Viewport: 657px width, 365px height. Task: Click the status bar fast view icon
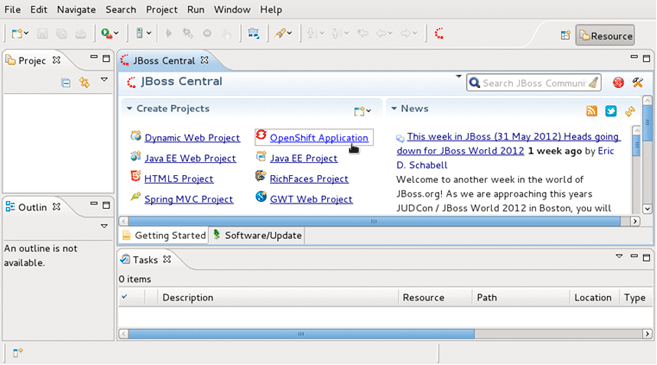point(17,353)
